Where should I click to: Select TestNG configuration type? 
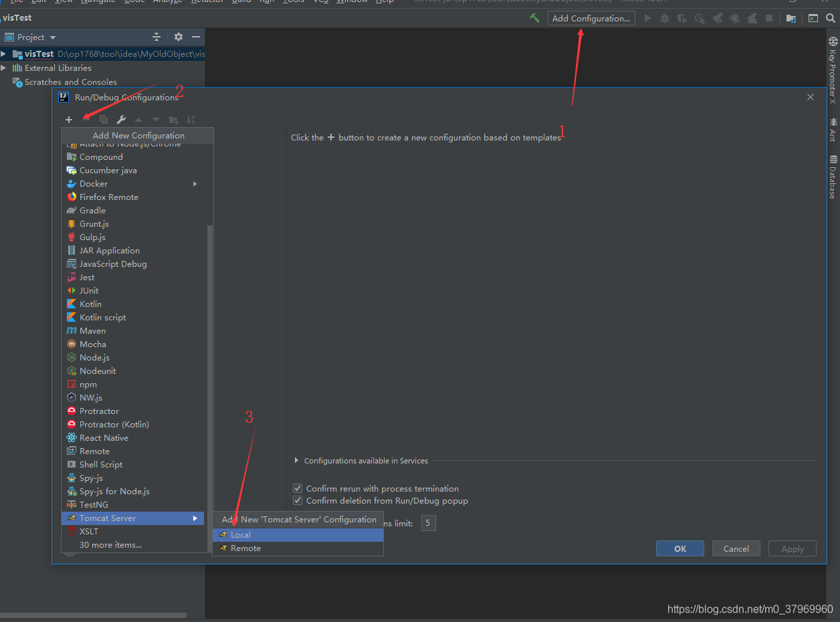pyautogui.click(x=133, y=505)
